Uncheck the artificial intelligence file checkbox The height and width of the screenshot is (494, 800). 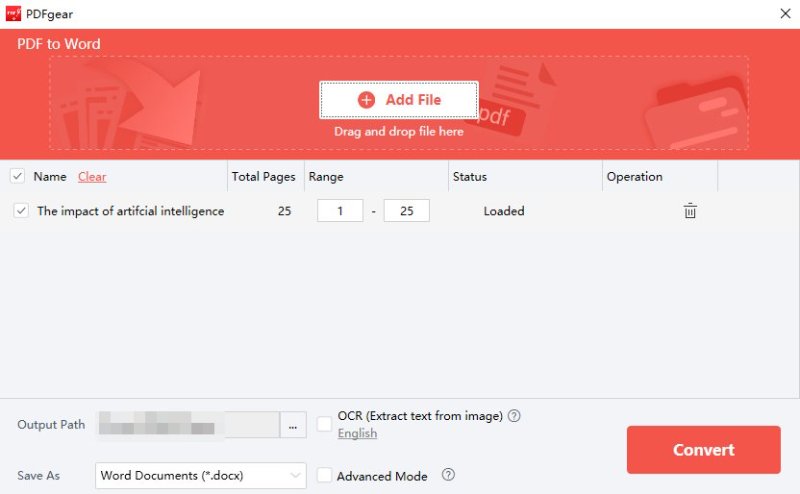click(21, 211)
